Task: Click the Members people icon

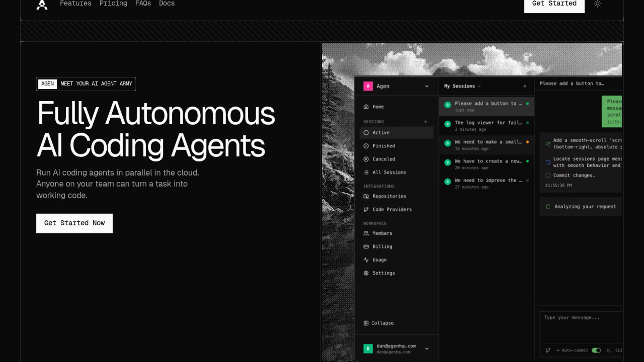Action: click(366, 233)
